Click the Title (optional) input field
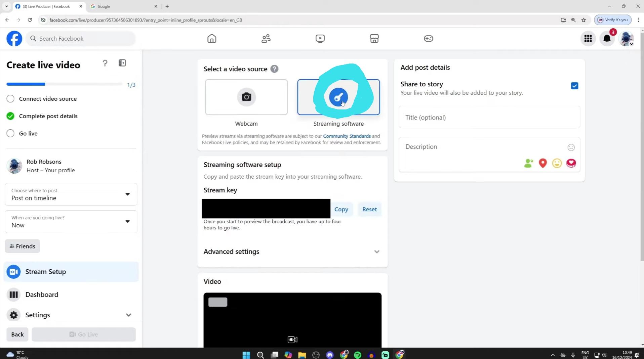Viewport: 644px width, 359px height. click(x=489, y=117)
